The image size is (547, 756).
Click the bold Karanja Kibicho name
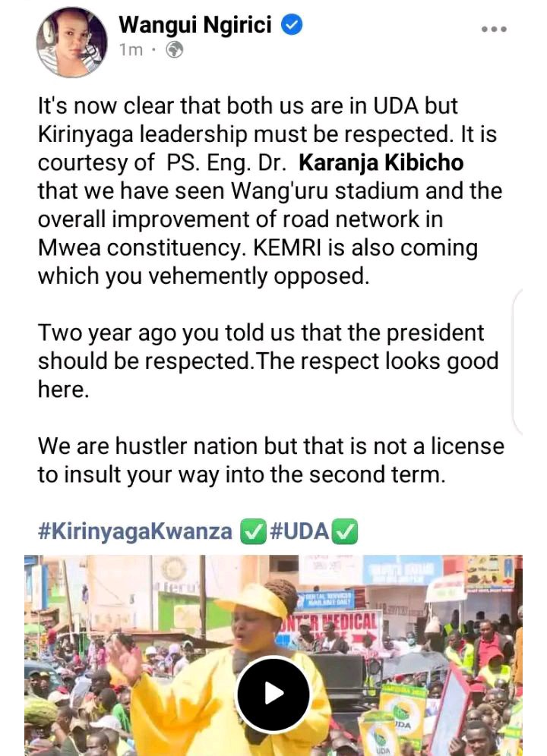click(x=381, y=162)
